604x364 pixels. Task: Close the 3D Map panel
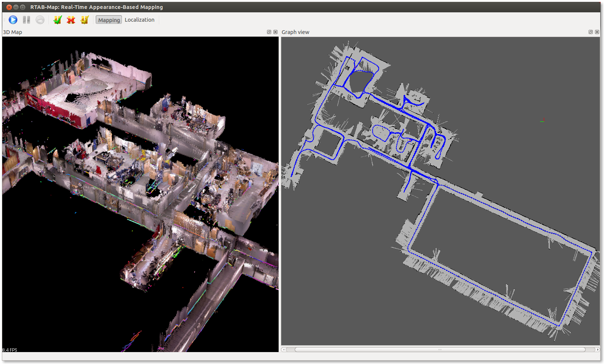pyautogui.click(x=276, y=32)
